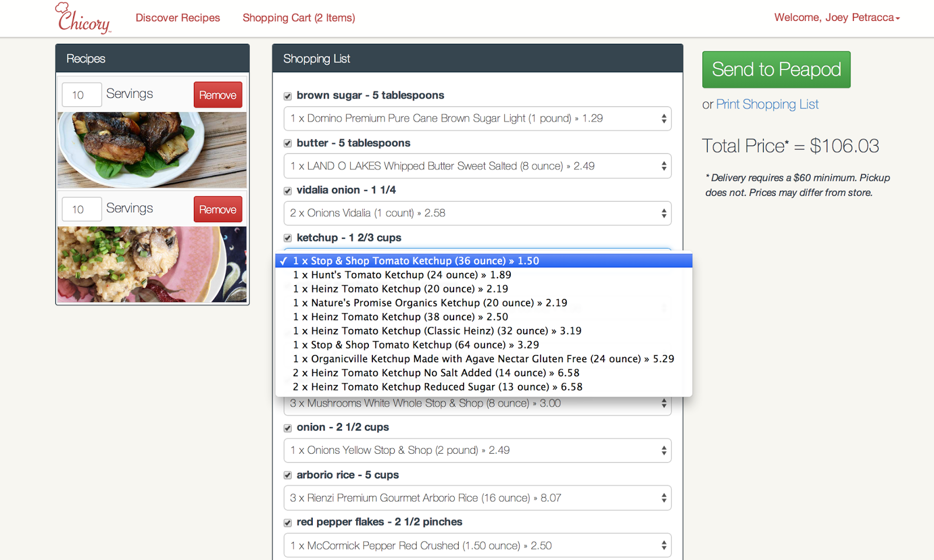Uncheck brown sugar ingredient
This screenshot has width=934, height=560.
click(288, 96)
